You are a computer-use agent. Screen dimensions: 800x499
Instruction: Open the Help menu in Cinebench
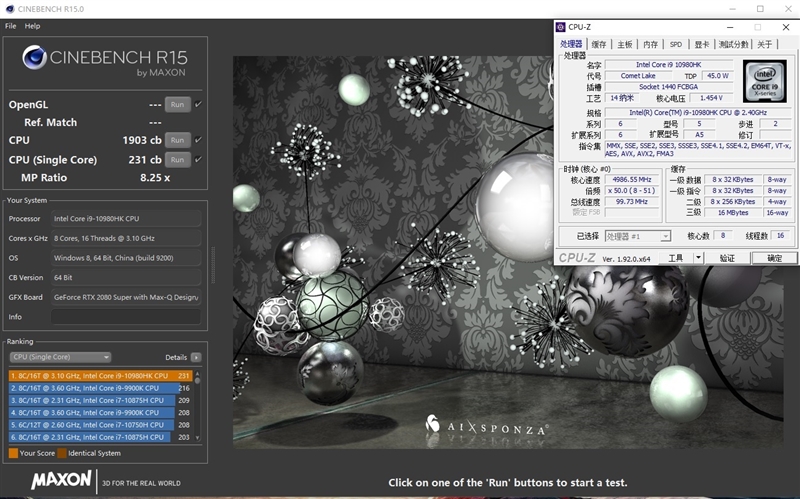click(32, 26)
